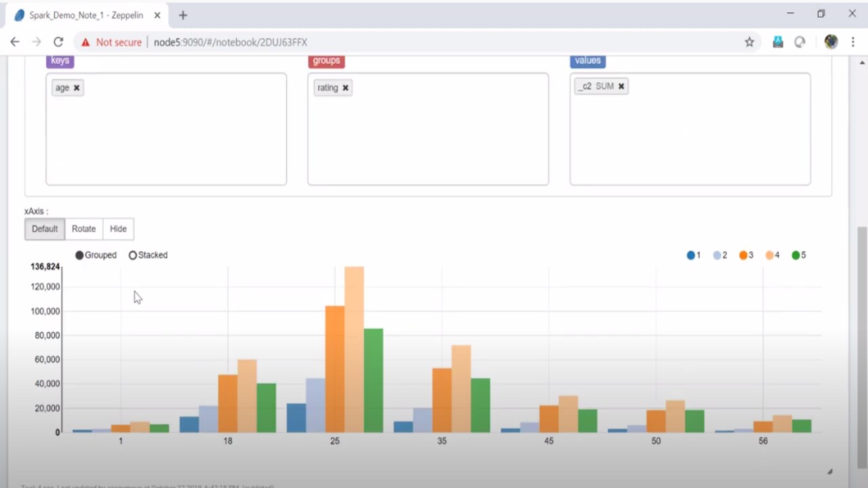Click the grey circular extension icon
Image resolution: width=868 pixels, height=488 pixels.
tap(800, 42)
